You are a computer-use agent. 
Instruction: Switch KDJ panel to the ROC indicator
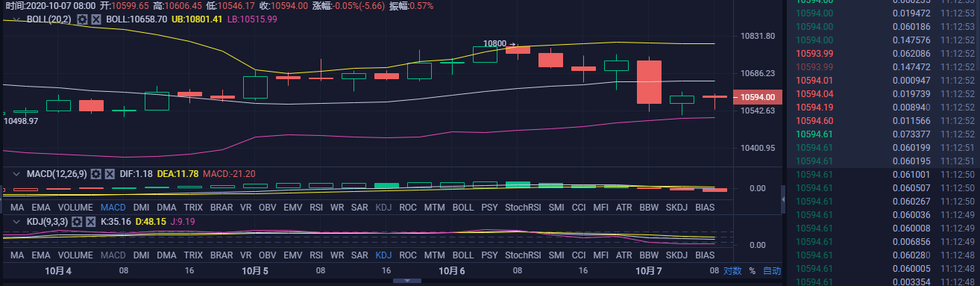coord(408,255)
